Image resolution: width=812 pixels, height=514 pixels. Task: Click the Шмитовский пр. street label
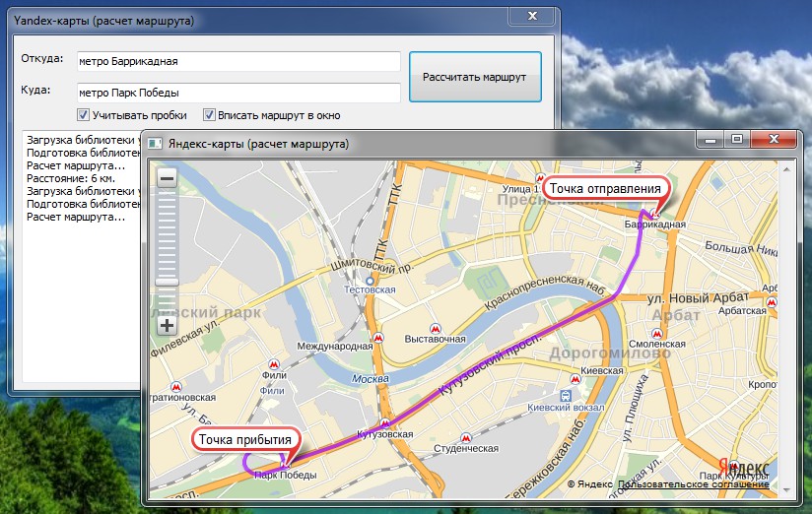click(x=372, y=265)
